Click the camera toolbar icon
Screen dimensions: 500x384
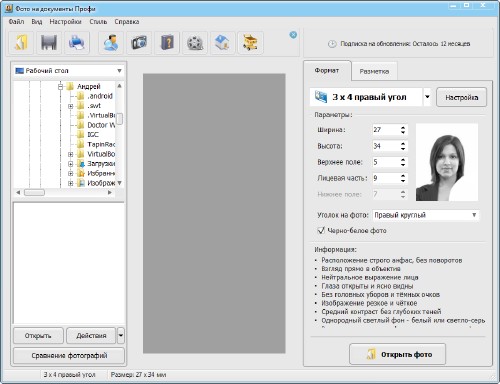(139, 43)
